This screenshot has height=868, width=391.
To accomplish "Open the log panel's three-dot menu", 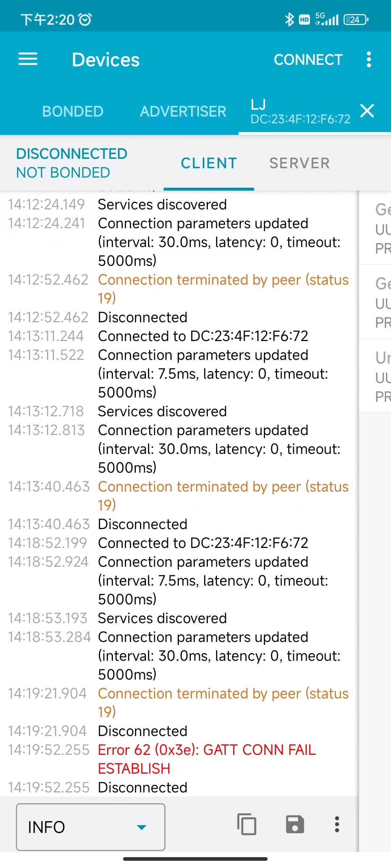I will click(337, 824).
